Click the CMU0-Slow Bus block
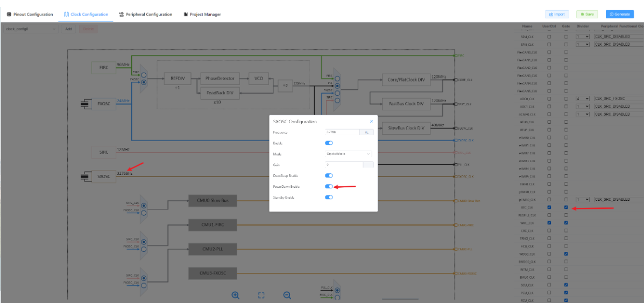Viewport: 644px width, 303px height. (x=214, y=201)
